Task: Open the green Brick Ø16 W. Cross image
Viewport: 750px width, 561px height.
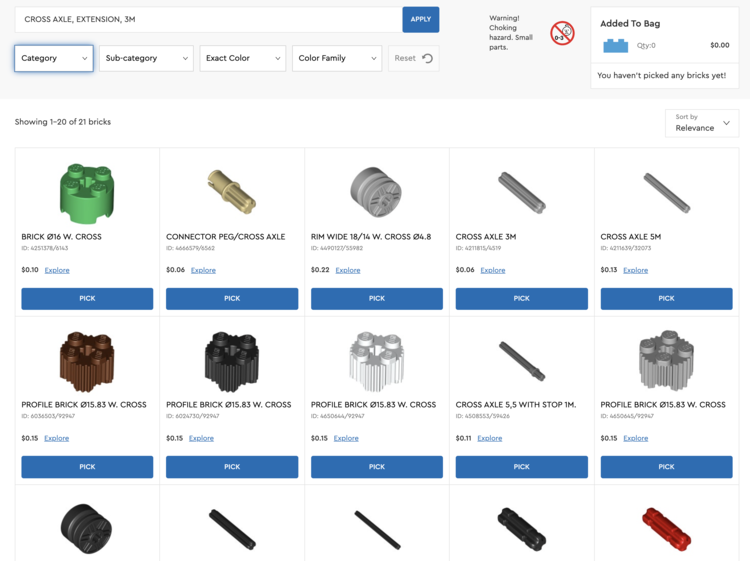Action: [x=87, y=194]
